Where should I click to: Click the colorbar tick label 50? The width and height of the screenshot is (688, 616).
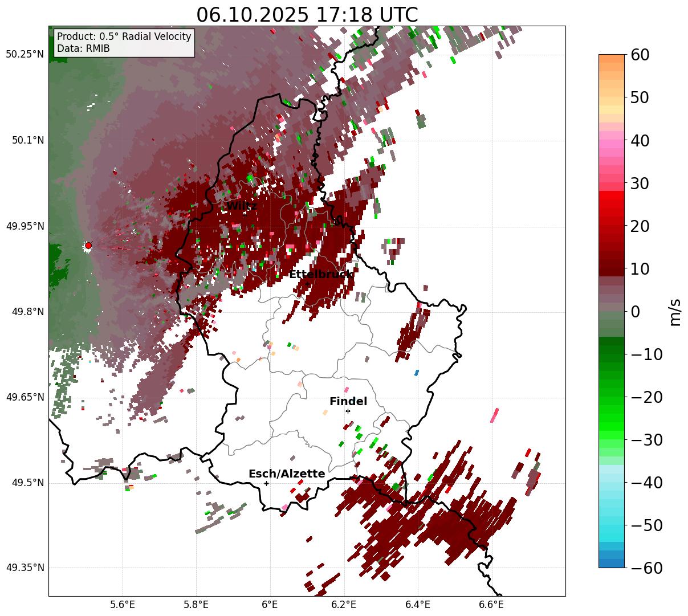(x=640, y=97)
